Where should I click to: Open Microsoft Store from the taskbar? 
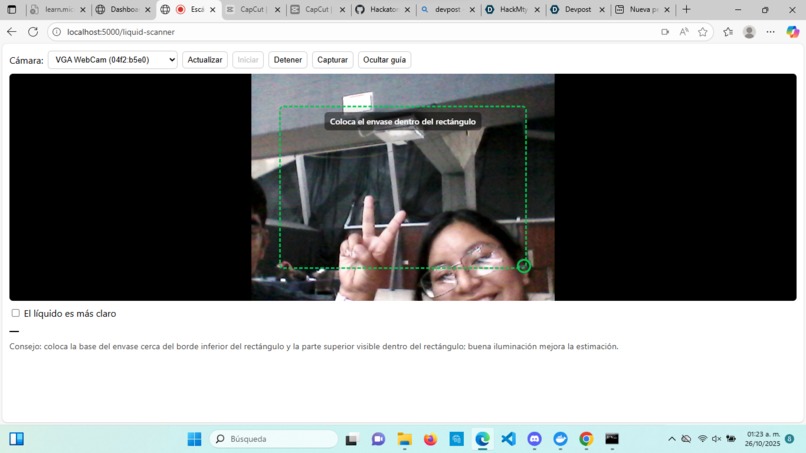[x=456, y=439]
